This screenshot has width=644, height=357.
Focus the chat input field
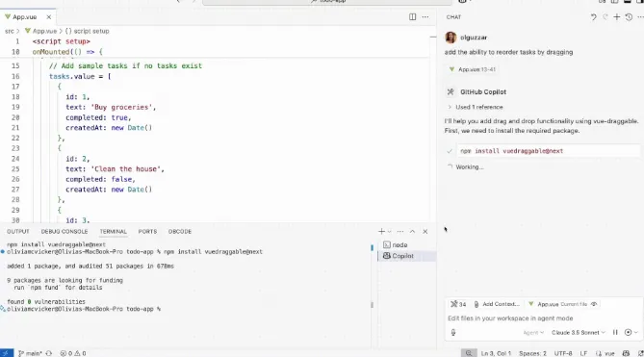pos(543,319)
